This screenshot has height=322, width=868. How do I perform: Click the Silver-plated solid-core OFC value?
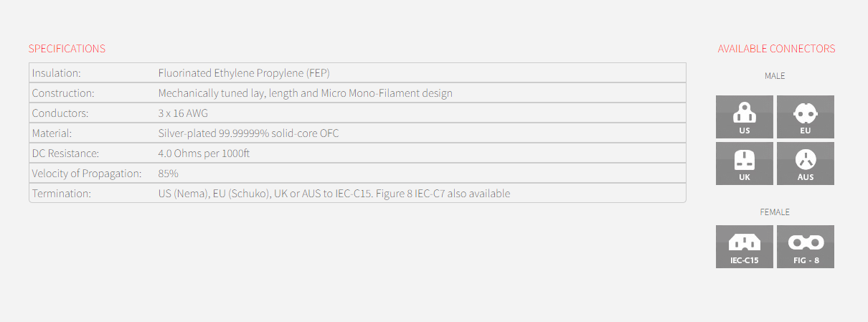tap(248, 133)
